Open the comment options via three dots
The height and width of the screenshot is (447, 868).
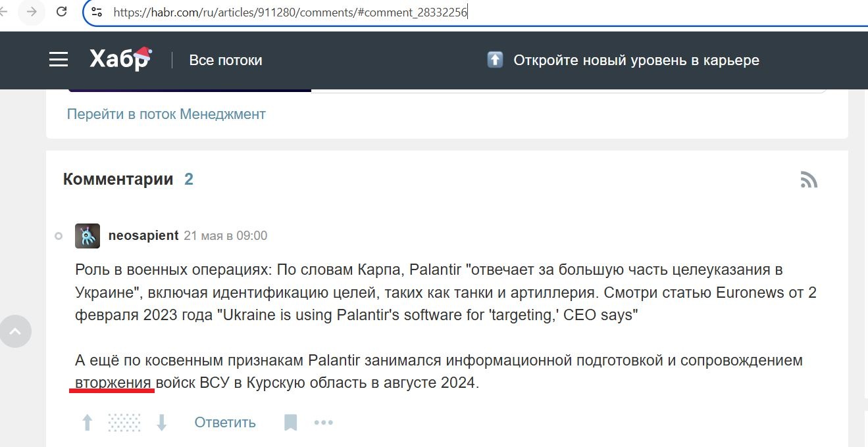[x=323, y=422]
